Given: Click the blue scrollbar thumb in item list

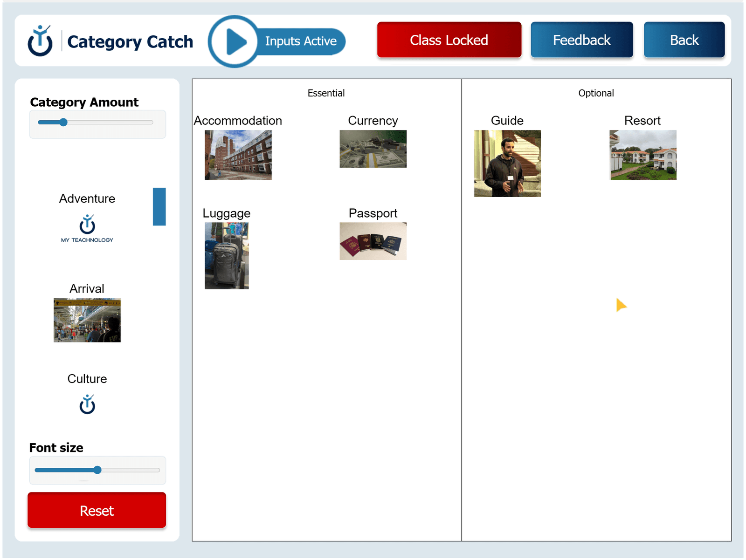Looking at the screenshot, I should (x=159, y=207).
